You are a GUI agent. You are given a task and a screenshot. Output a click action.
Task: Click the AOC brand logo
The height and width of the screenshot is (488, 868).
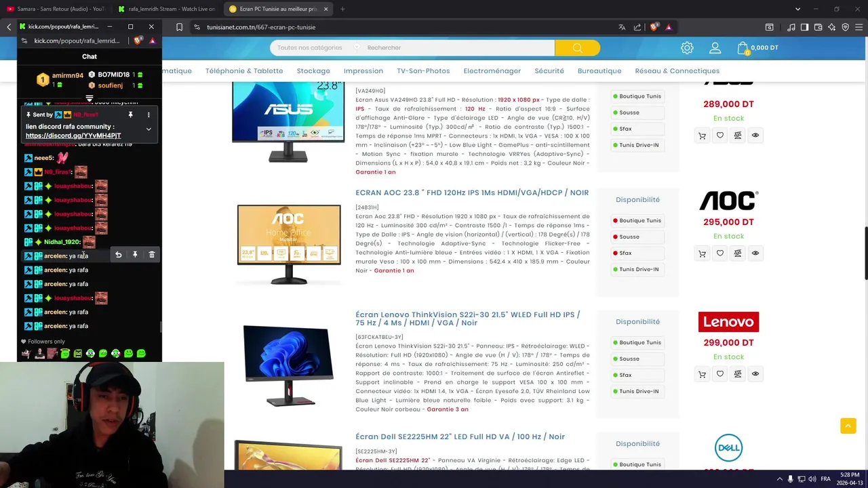click(728, 201)
